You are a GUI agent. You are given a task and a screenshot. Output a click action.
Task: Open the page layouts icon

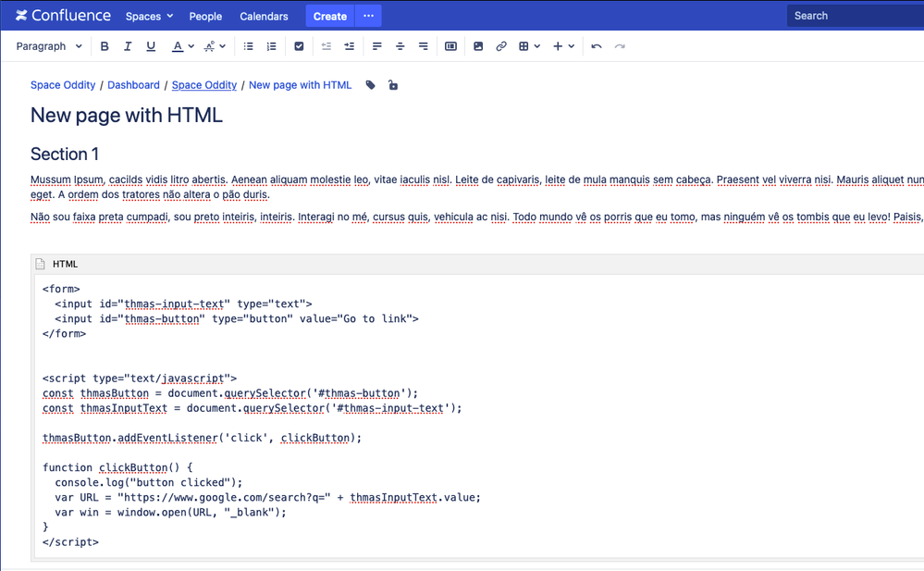(x=450, y=45)
